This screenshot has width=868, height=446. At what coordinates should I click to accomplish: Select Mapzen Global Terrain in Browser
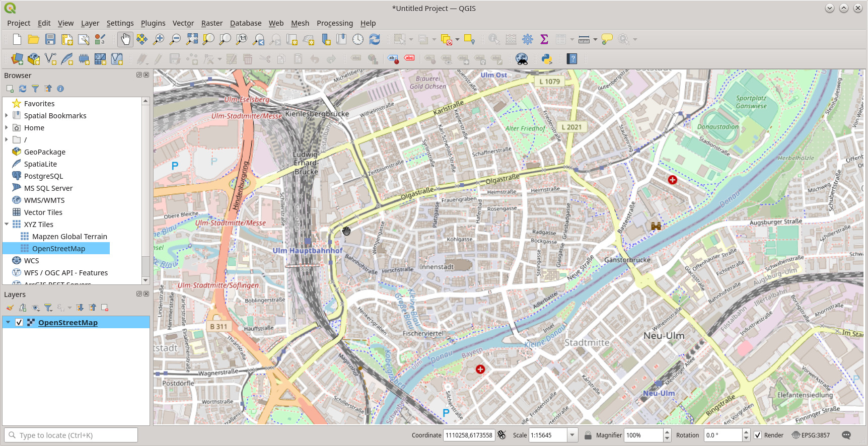click(69, 236)
